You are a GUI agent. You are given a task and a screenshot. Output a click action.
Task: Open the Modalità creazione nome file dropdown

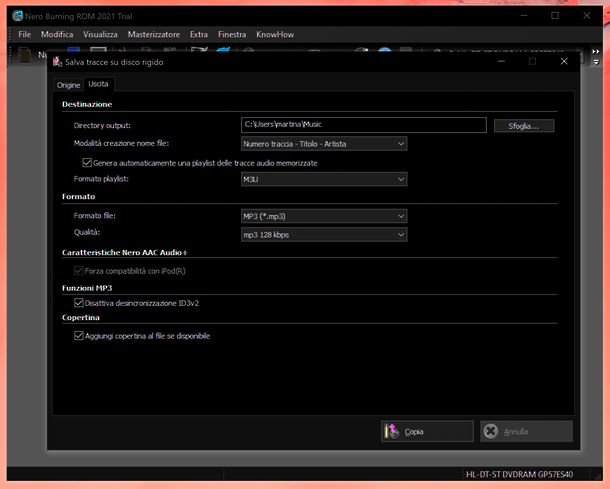(324, 144)
